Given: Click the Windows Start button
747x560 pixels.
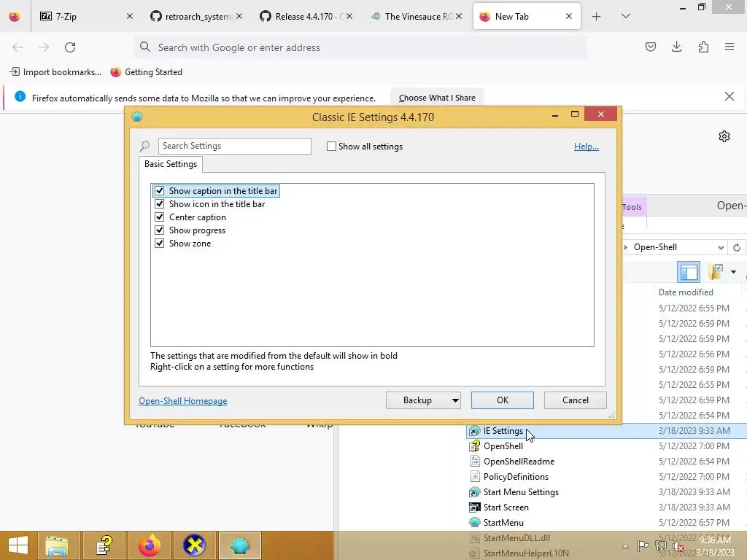Looking at the screenshot, I should tap(18, 545).
